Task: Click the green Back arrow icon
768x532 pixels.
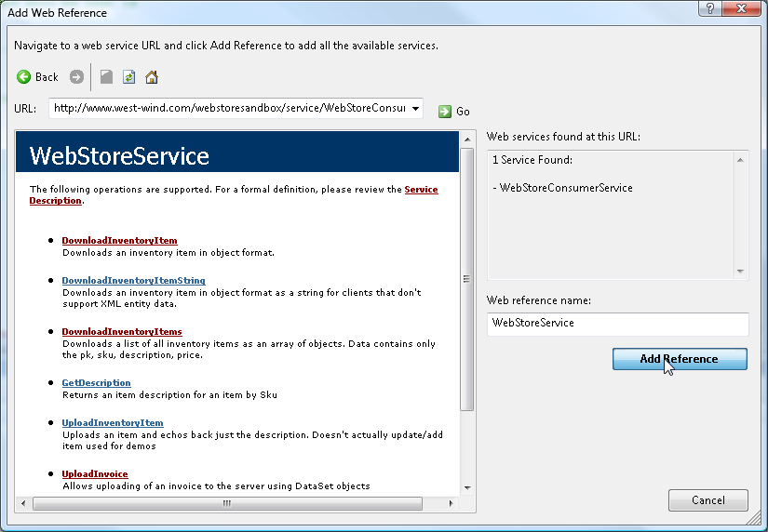Action: point(23,77)
